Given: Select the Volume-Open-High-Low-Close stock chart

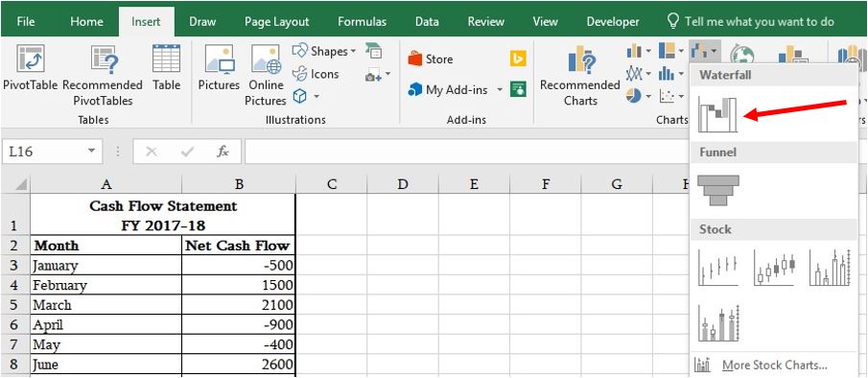Looking at the screenshot, I should (718, 323).
